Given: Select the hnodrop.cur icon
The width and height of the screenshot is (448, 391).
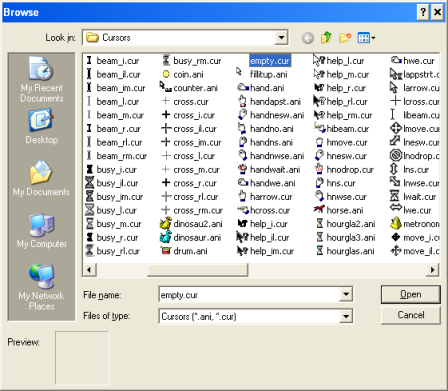Looking at the screenshot, I should (319, 169).
